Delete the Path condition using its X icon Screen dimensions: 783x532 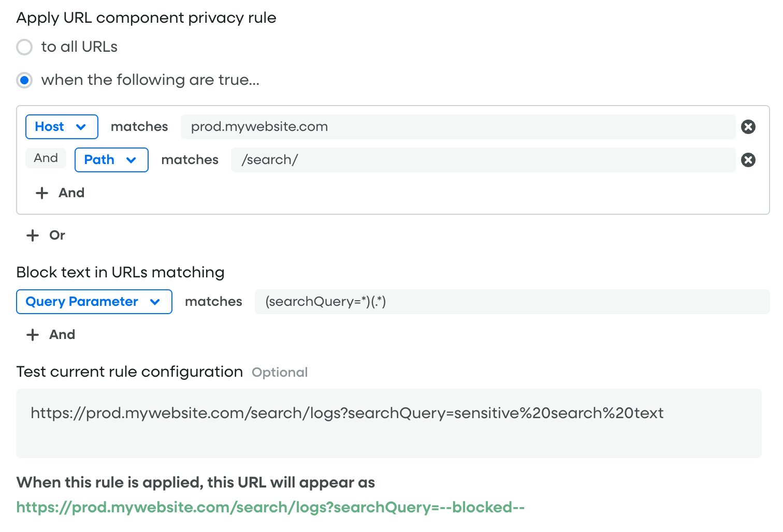(748, 160)
